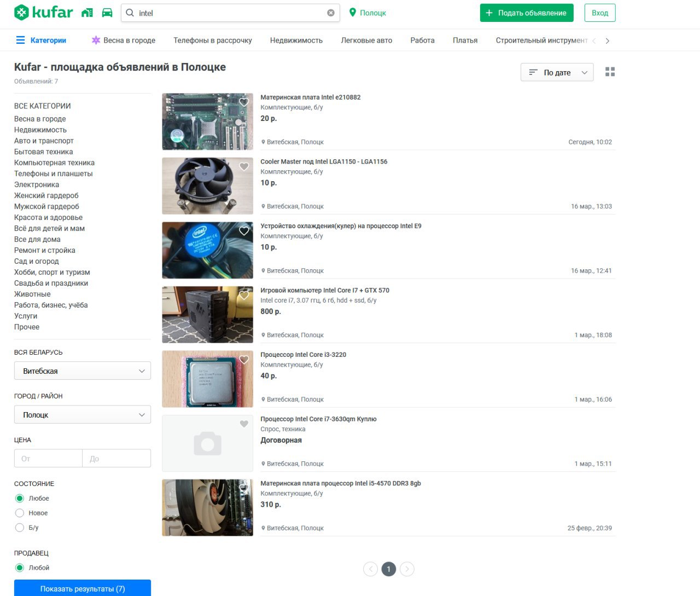Favorite the Материнская плата i5-4570 listing
Image resolution: width=700 pixels, height=596 pixels.
click(244, 488)
